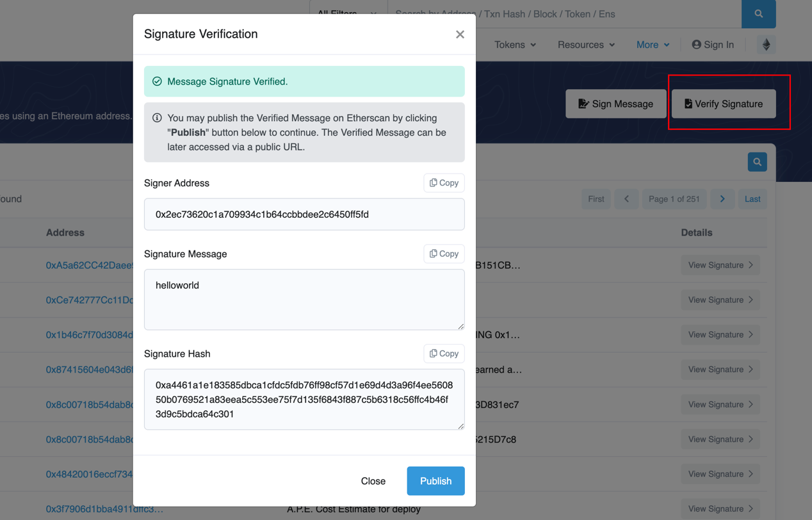Click the Close button in dialog footer
Viewport: 812px width, 520px height.
373,481
